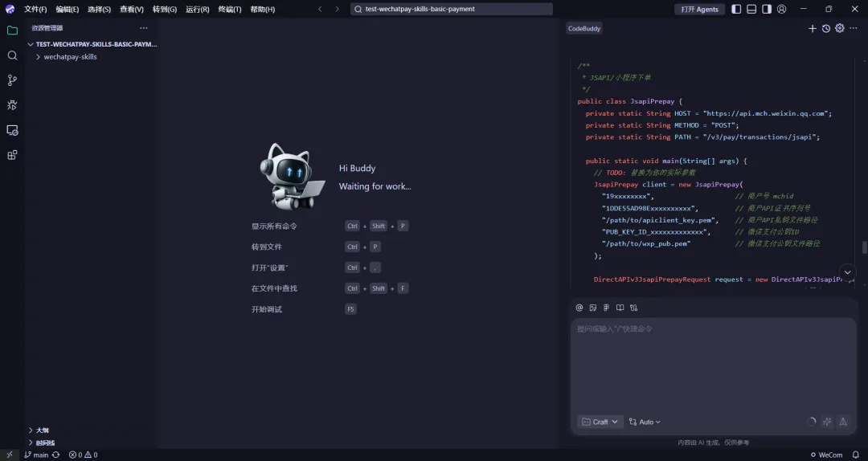This screenshot has width=868, height=461.
Task: Open the Explorer view in activity bar
Action: pyautogui.click(x=12, y=31)
